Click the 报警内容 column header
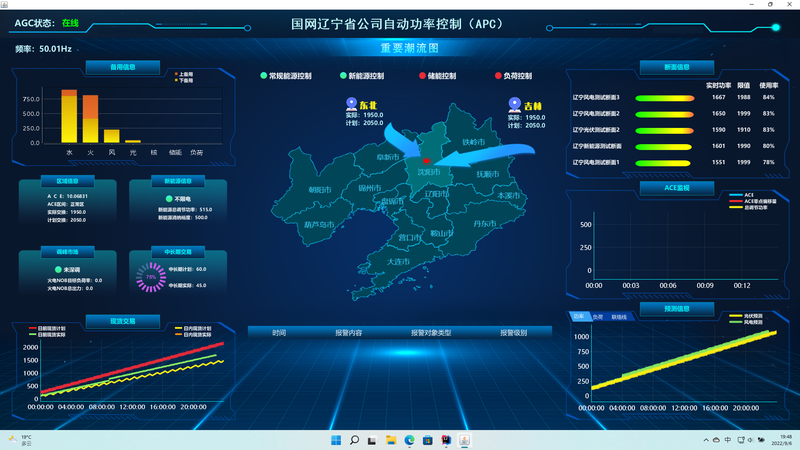The height and width of the screenshot is (450, 800). 348,333
